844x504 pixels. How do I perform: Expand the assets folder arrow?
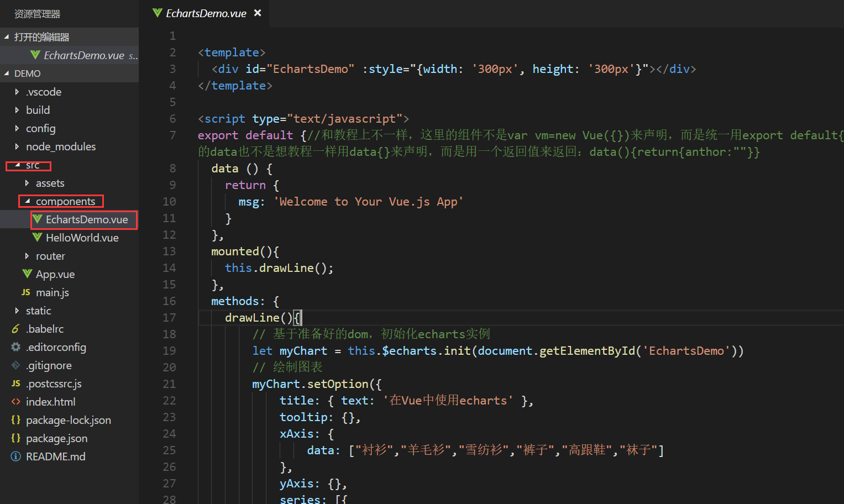[27, 183]
